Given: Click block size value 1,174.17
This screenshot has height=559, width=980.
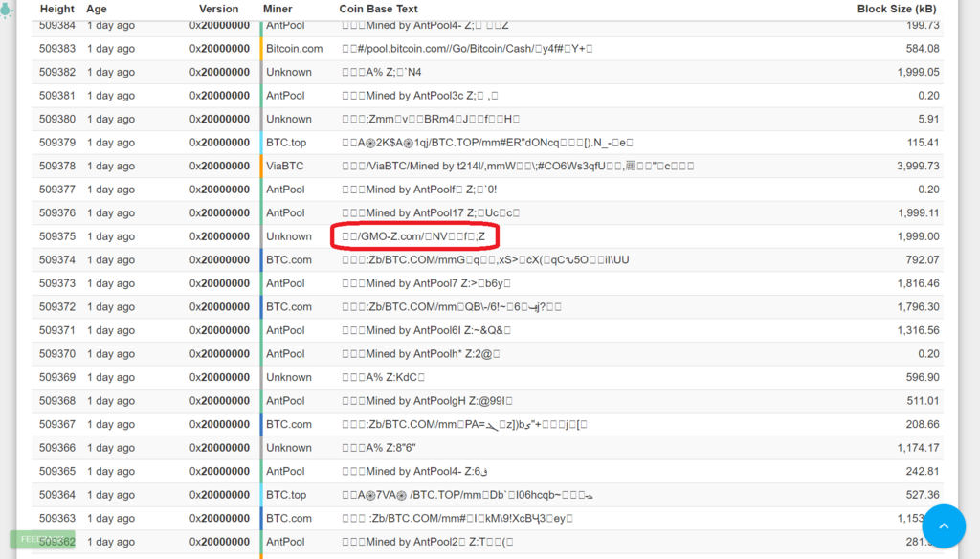Looking at the screenshot, I should click(918, 448).
